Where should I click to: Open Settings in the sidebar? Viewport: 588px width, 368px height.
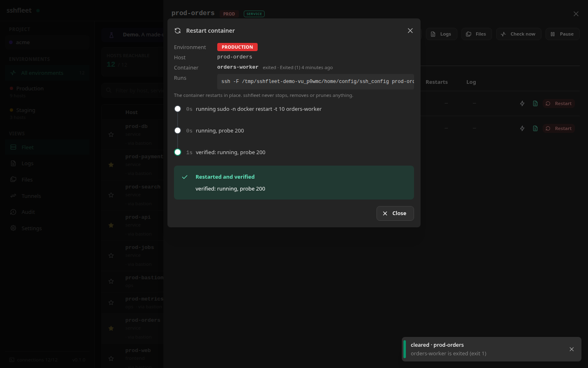tap(47, 228)
